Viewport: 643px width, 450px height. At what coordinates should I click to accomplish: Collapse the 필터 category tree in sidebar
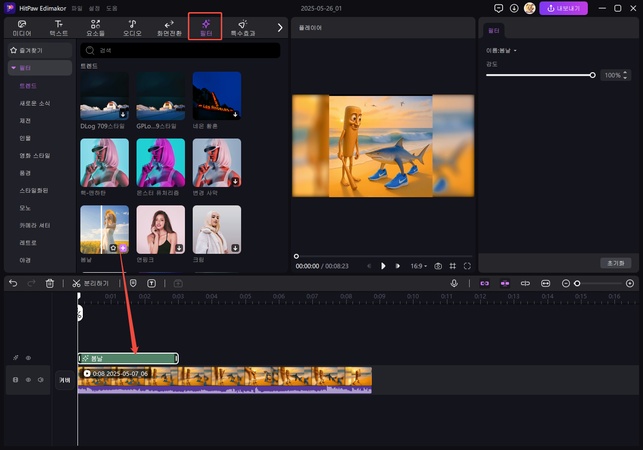click(13, 68)
